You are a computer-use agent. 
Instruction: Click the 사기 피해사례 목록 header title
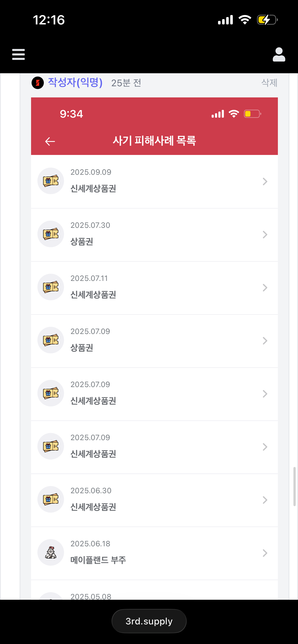154,141
